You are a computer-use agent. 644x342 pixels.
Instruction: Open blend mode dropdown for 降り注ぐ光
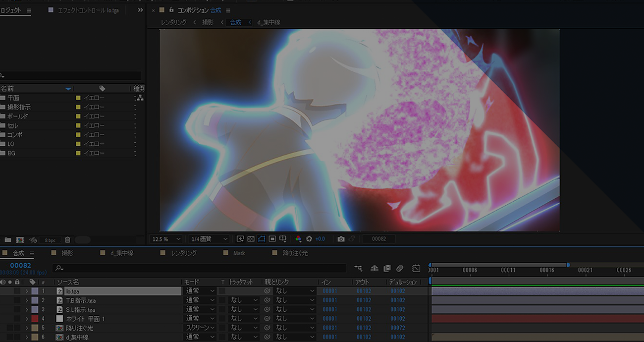(200, 328)
